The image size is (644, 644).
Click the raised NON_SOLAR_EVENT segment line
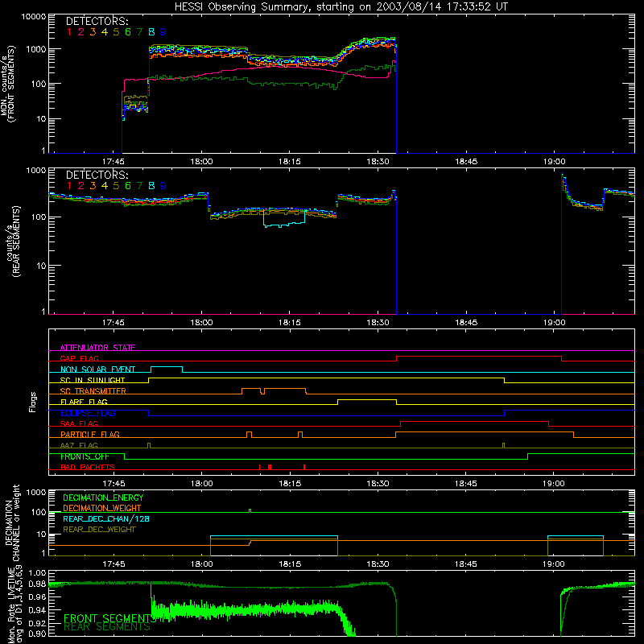click(167, 367)
